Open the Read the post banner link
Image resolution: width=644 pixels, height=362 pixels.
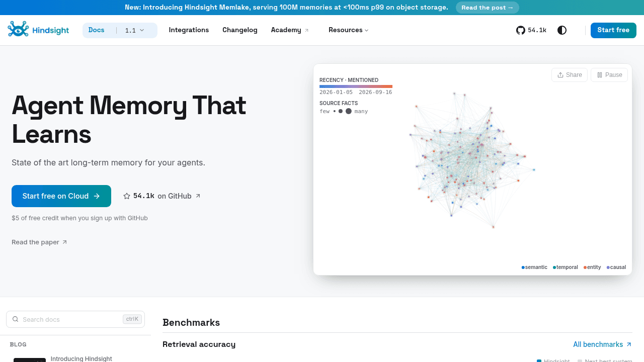point(488,8)
